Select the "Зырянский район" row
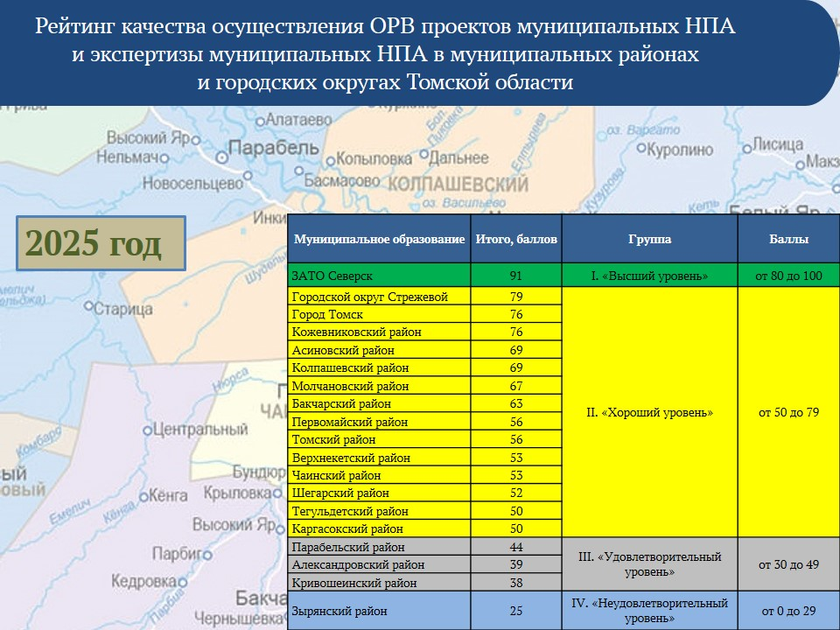The width and height of the screenshot is (840, 630). 379,611
